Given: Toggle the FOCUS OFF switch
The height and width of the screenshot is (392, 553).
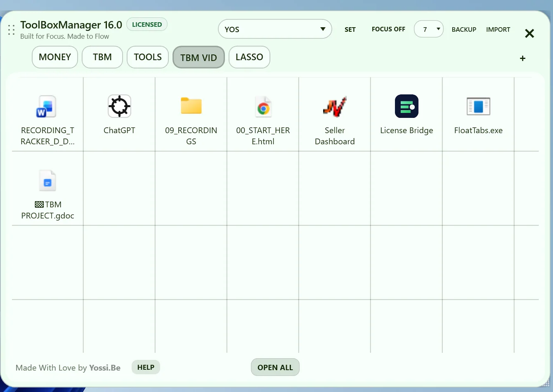Looking at the screenshot, I should [x=388, y=29].
